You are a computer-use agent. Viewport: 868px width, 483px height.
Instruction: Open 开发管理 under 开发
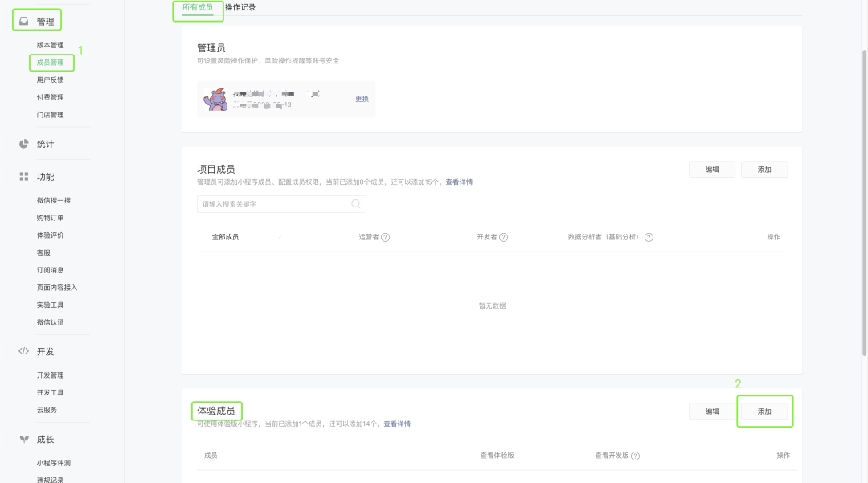51,375
